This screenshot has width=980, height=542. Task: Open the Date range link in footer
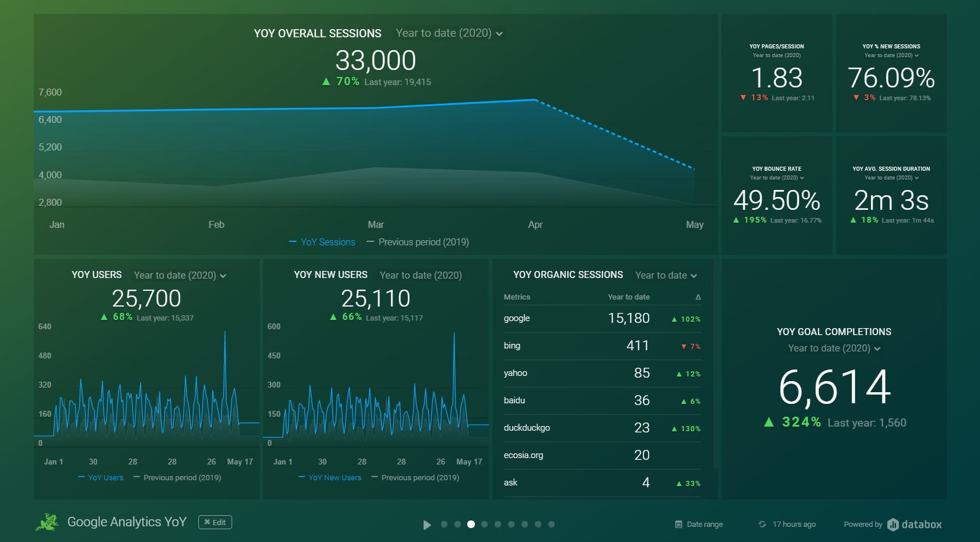[704, 525]
